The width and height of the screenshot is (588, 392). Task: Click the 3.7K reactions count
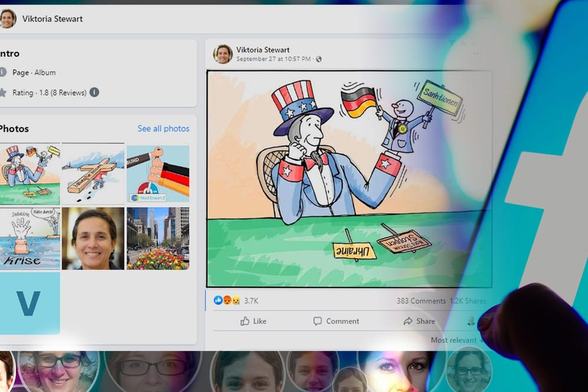point(251,301)
